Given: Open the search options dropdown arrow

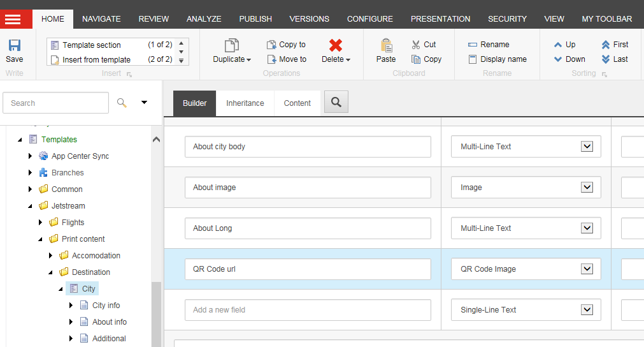Looking at the screenshot, I should click(144, 102).
